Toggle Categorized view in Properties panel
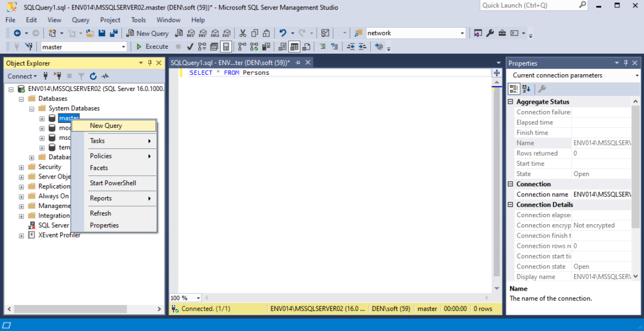 coord(514,89)
